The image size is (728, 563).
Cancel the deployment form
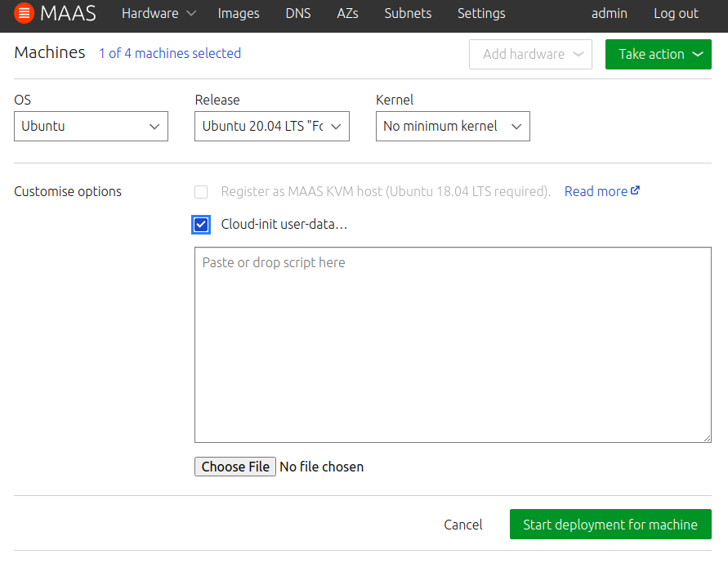pos(463,525)
